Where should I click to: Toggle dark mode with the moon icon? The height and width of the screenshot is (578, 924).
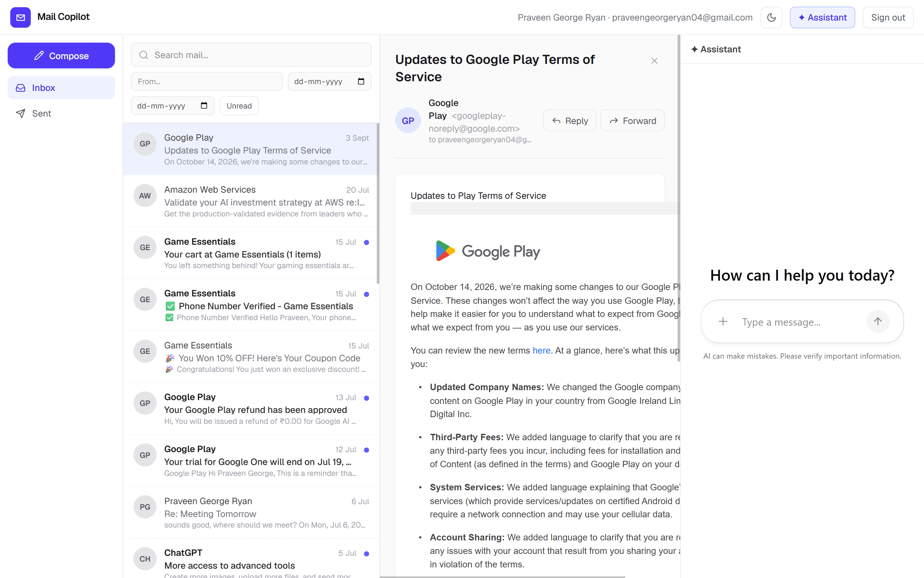point(771,17)
